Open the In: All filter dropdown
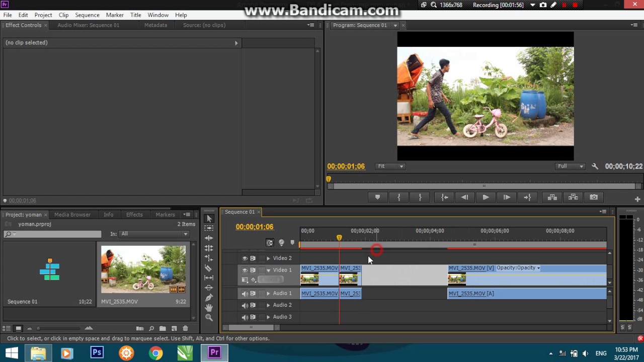The image size is (644, 362). point(154,234)
